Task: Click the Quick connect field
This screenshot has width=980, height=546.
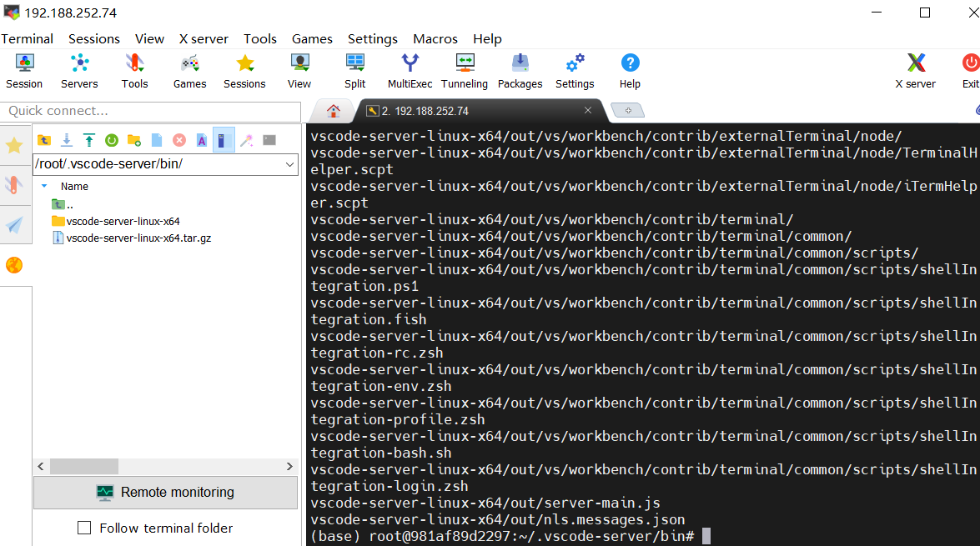Action: [x=150, y=111]
